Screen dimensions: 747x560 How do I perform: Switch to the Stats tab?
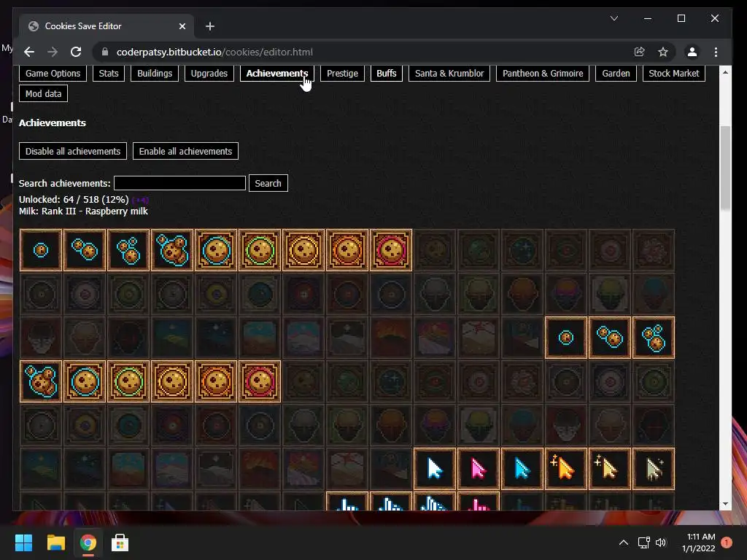point(109,74)
